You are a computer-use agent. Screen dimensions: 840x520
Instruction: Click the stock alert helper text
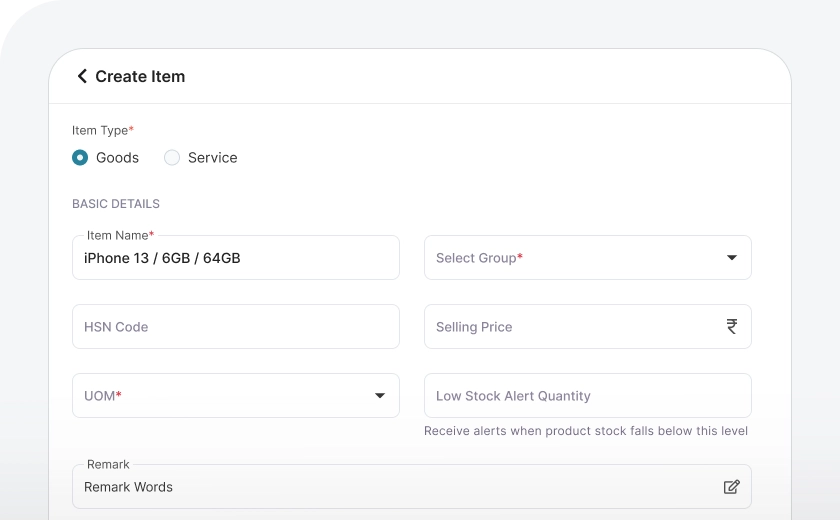pos(585,431)
